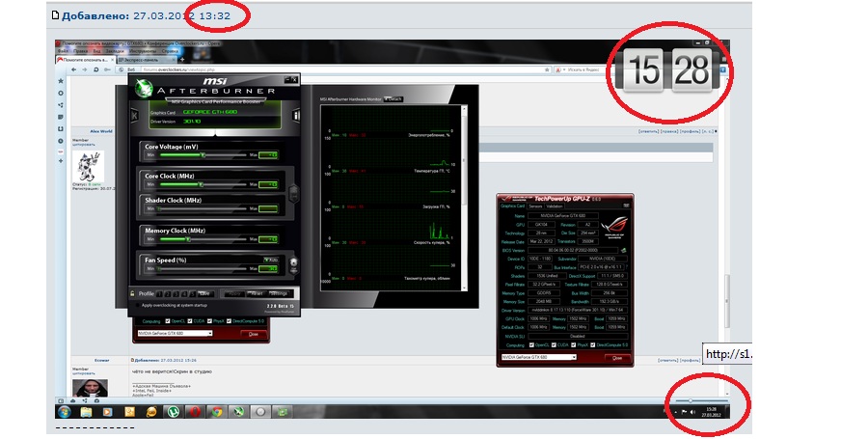
Task: Open the Инструменты menu in Opera
Action: [142, 51]
